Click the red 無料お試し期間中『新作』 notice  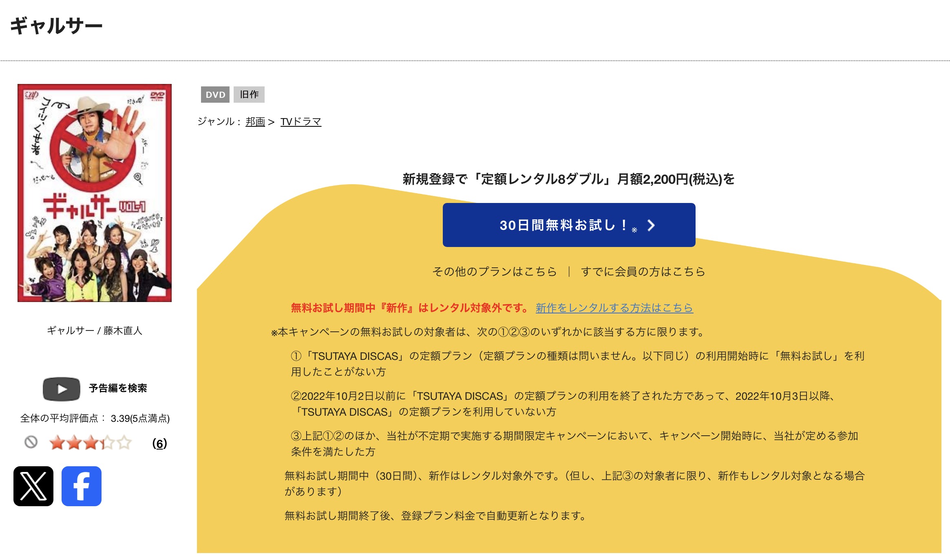coord(410,308)
